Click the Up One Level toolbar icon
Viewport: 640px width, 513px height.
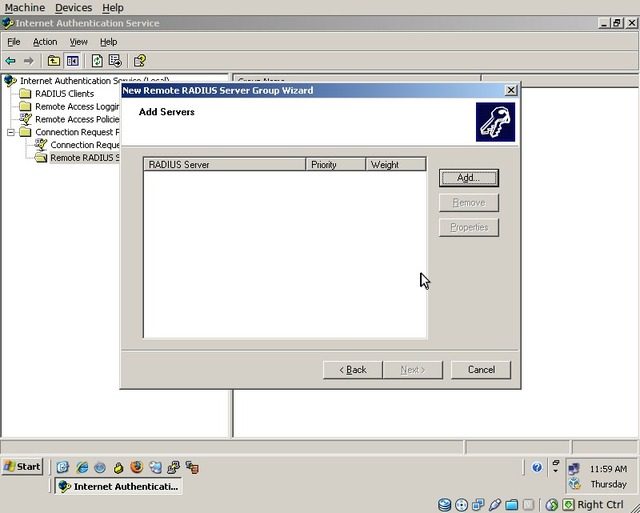point(54,61)
